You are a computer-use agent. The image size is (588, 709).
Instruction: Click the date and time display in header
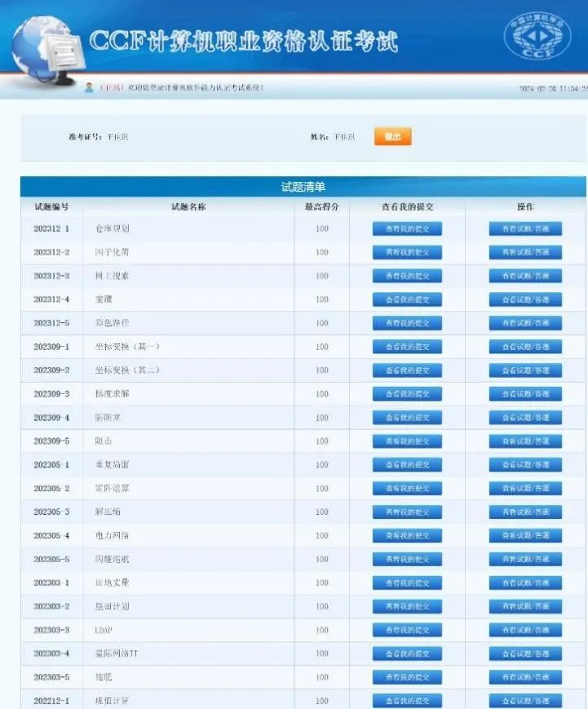click(553, 89)
